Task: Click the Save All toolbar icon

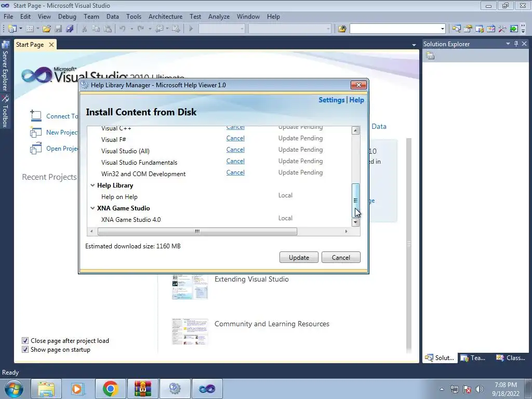Action: (70, 29)
